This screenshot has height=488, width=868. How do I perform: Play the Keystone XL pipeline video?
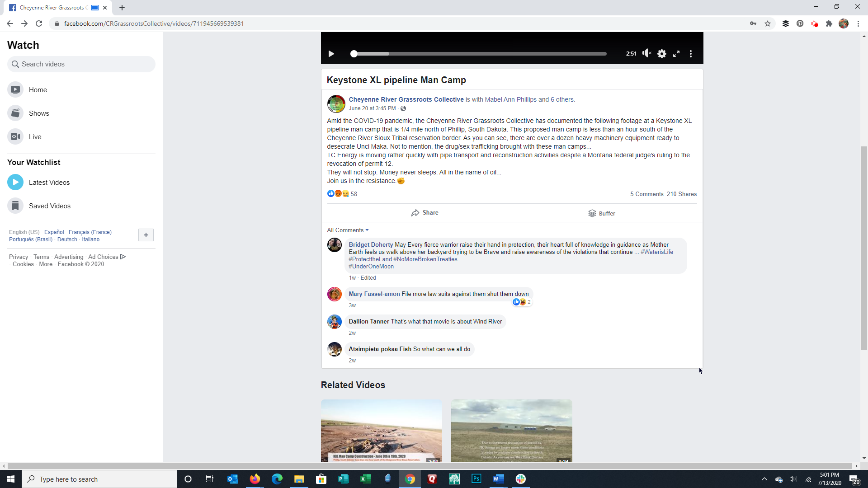tap(331, 54)
